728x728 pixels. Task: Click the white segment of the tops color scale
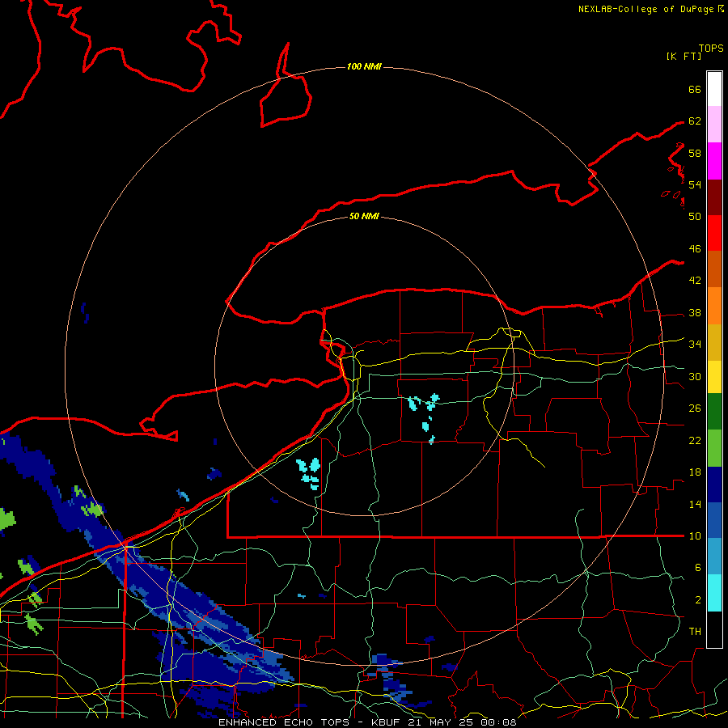[x=714, y=89]
